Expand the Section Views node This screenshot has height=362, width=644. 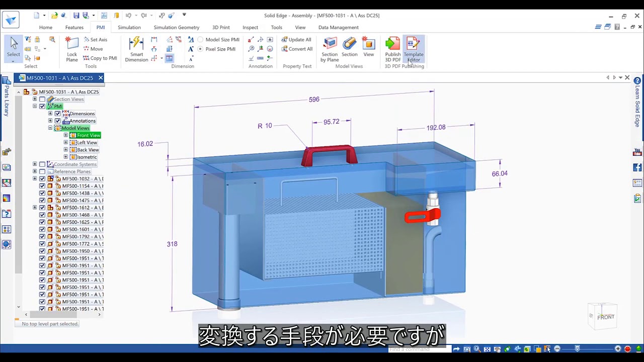(x=35, y=99)
